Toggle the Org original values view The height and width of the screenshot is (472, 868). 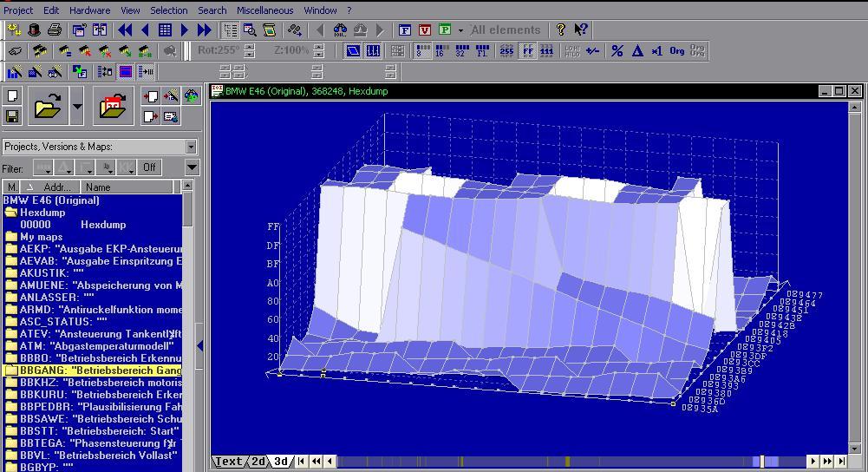677,50
